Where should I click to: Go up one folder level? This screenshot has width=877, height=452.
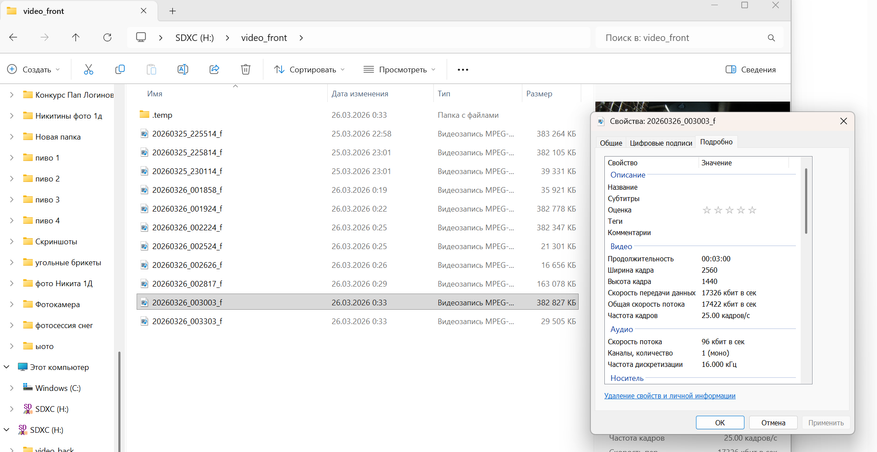(x=75, y=38)
